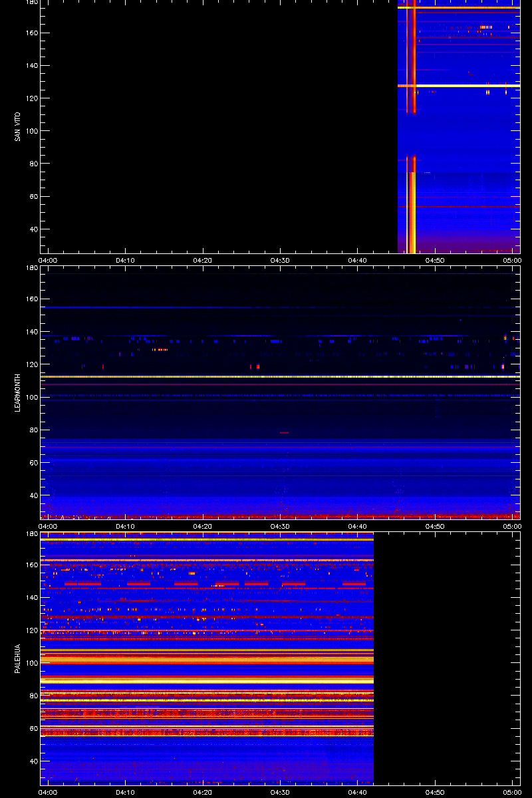This screenshot has width=532, height=798.
Task: Select 100 tick on San Vito axis
Action: pos(31,131)
